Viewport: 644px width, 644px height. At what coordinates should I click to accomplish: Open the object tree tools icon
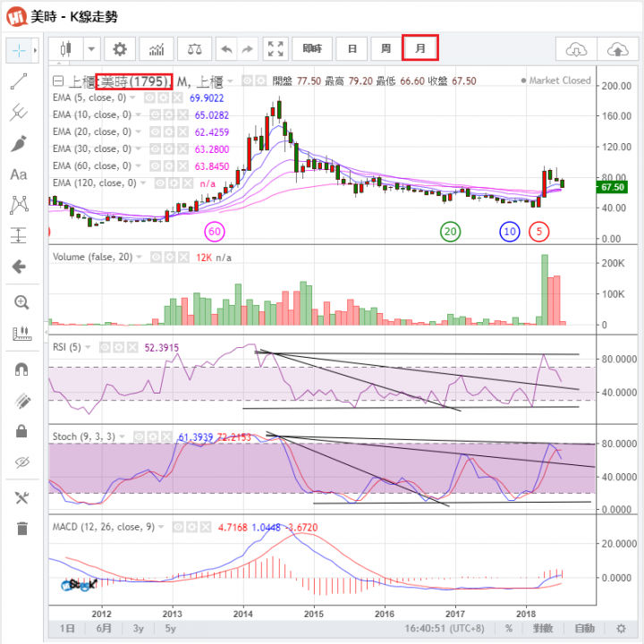pos(21,498)
